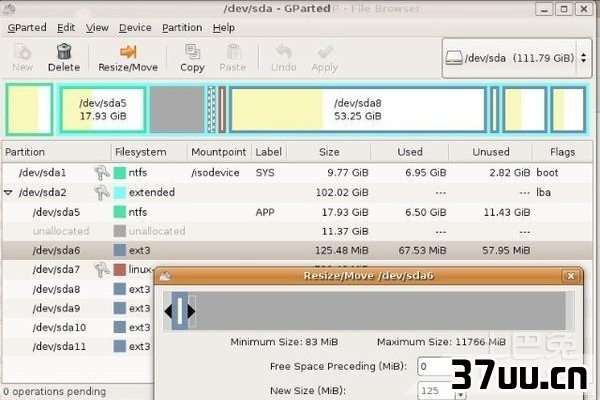Viewport: 600px width, 400px height.
Task: Click the 102.02 GiB size cell
Action: tap(342, 192)
